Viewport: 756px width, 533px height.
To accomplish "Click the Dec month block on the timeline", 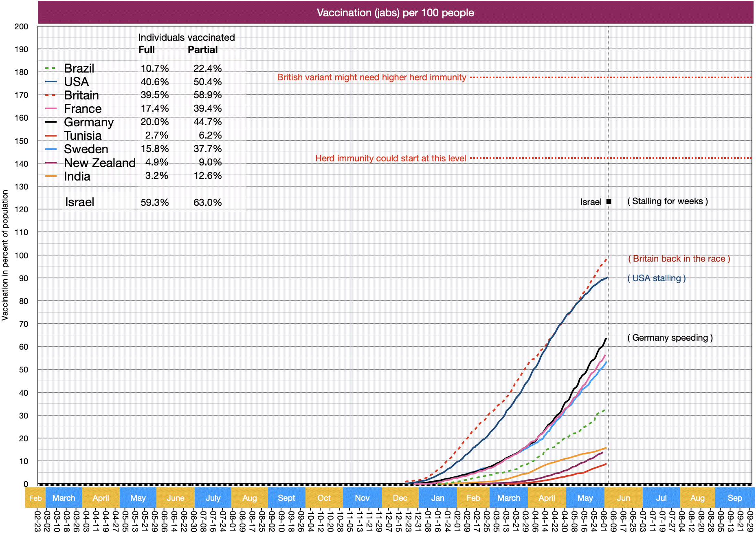I will point(400,498).
